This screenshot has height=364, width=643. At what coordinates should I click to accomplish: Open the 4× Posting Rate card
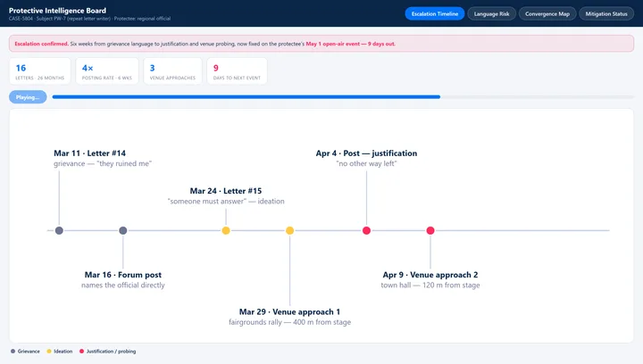(107, 71)
